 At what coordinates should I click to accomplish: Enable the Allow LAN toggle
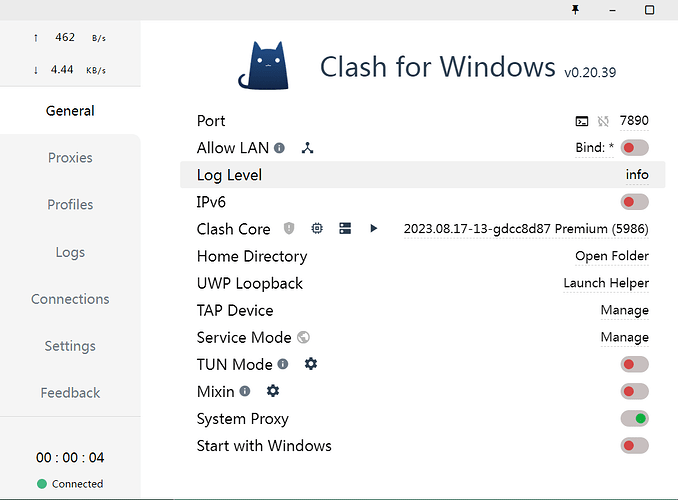pyautogui.click(x=634, y=148)
